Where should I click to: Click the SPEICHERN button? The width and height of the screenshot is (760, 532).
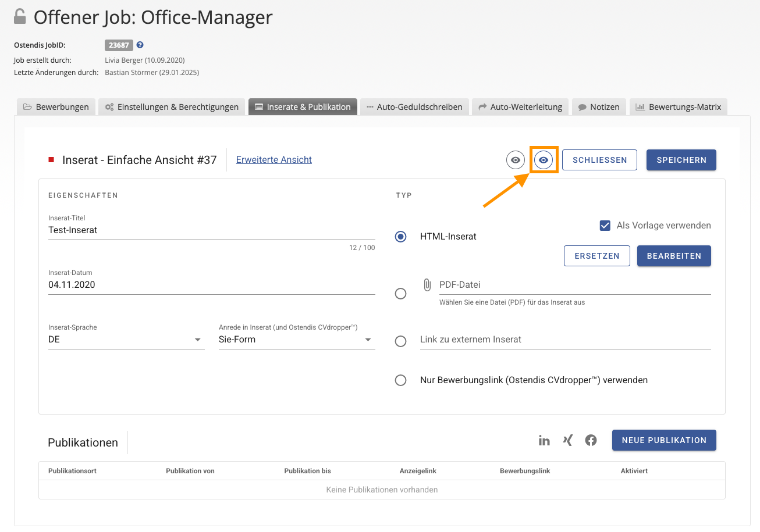point(681,160)
